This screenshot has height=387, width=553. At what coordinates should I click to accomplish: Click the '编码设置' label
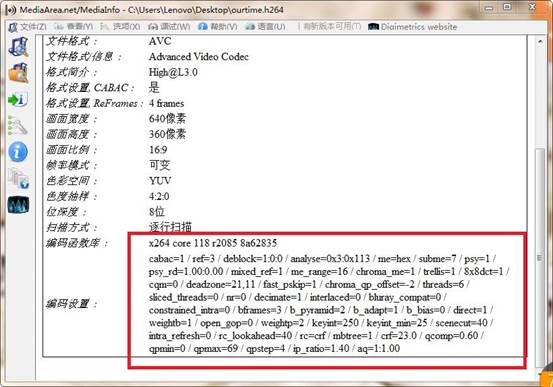pos(71,304)
